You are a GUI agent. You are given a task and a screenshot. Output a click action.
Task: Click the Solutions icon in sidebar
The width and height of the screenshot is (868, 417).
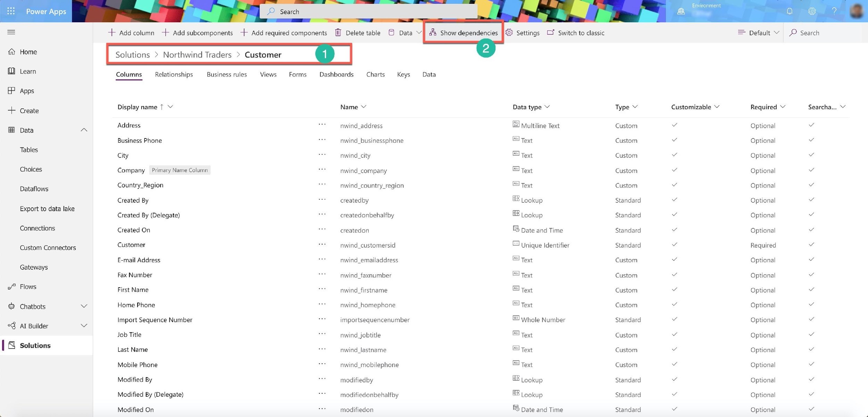tap(11, 345)
